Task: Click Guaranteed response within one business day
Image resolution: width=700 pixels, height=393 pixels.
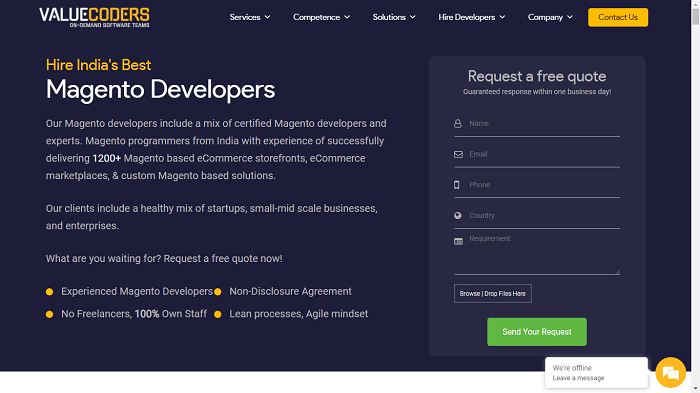Action: point(537,92)
